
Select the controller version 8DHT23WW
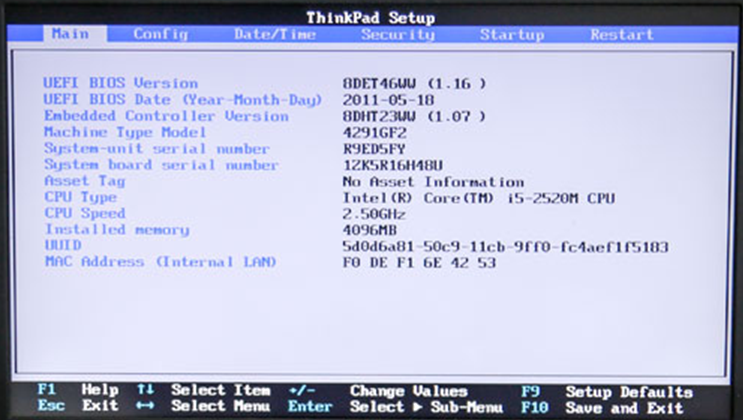coord(415,116)
